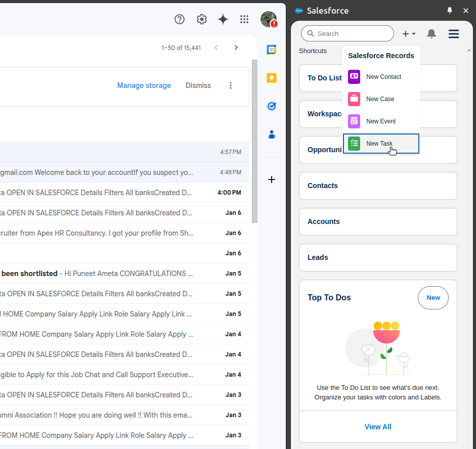Select New Contact in Salesforce Records menu

tap(383, 77)
